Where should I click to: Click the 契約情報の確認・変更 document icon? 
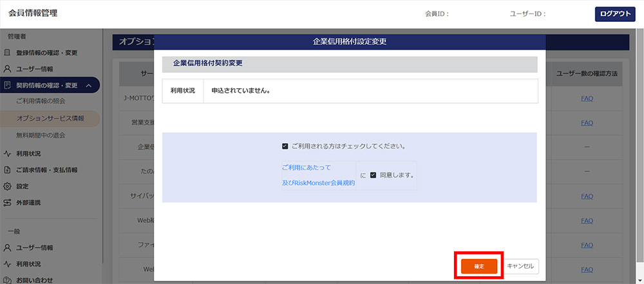point(7,86)
